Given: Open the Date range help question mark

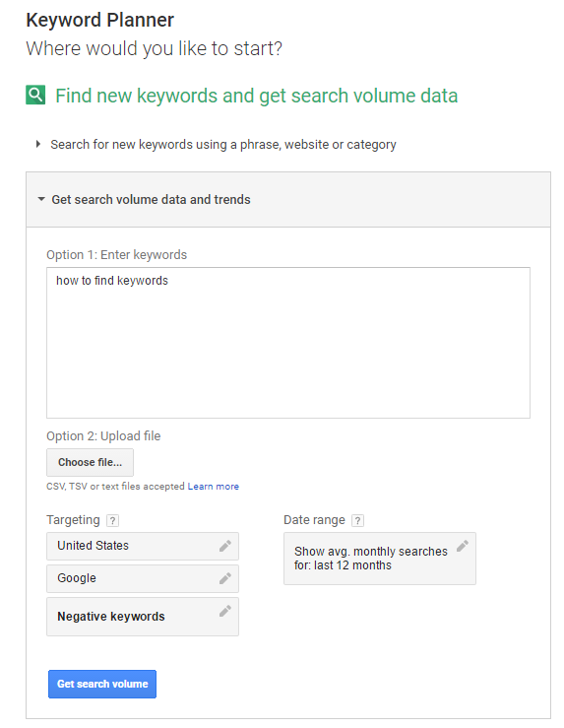Looking at the screenshot, I should tap(357, 520).
